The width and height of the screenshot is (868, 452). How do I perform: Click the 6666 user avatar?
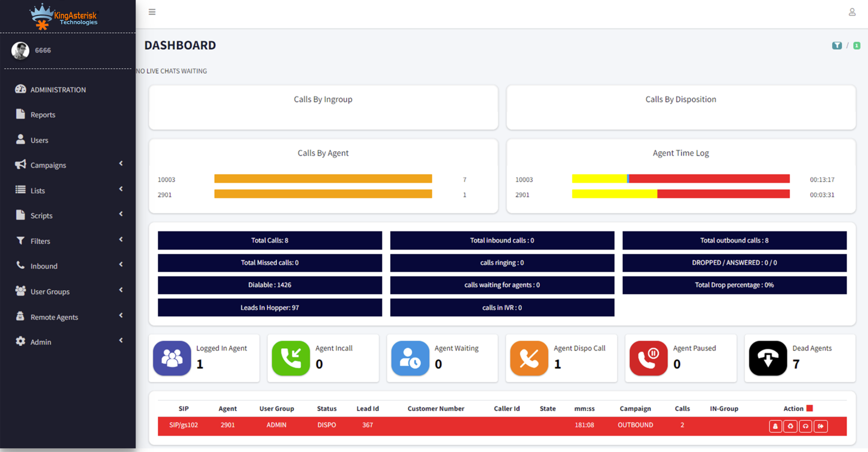coord(21,50)
